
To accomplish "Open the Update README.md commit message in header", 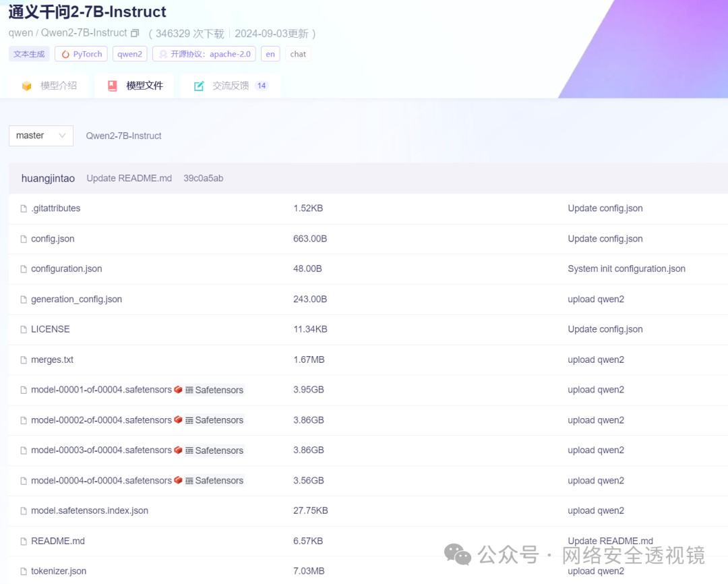I will pos(129,179).
